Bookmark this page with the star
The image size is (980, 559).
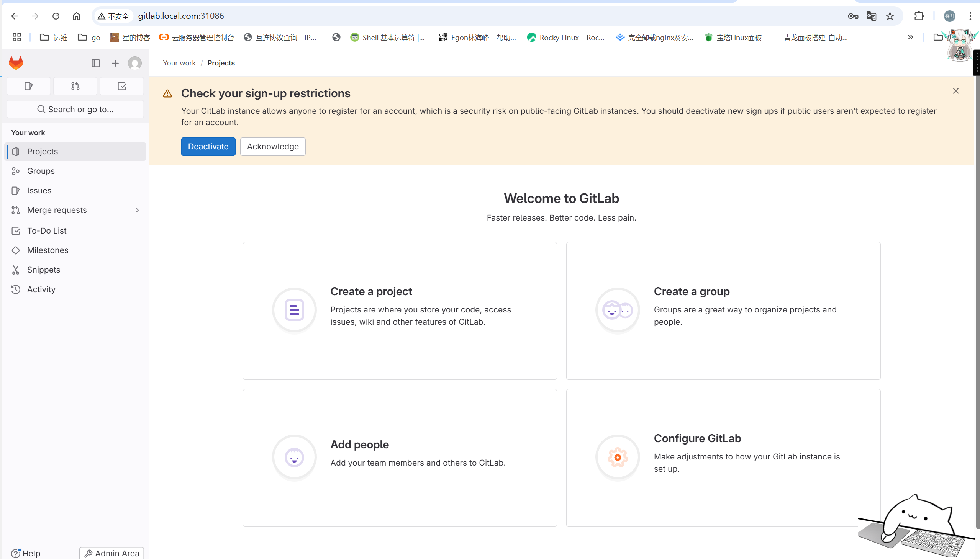coord(890,16)
